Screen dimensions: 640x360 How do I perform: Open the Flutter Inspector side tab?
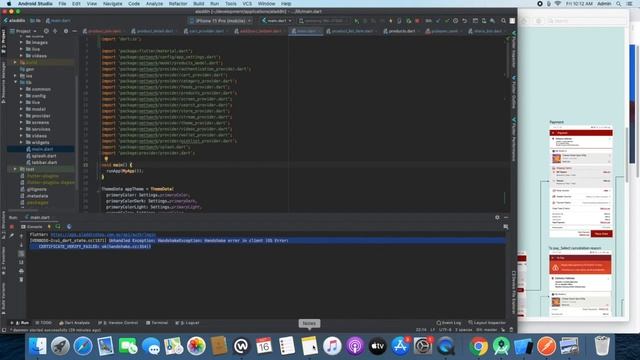coord(513,50)
